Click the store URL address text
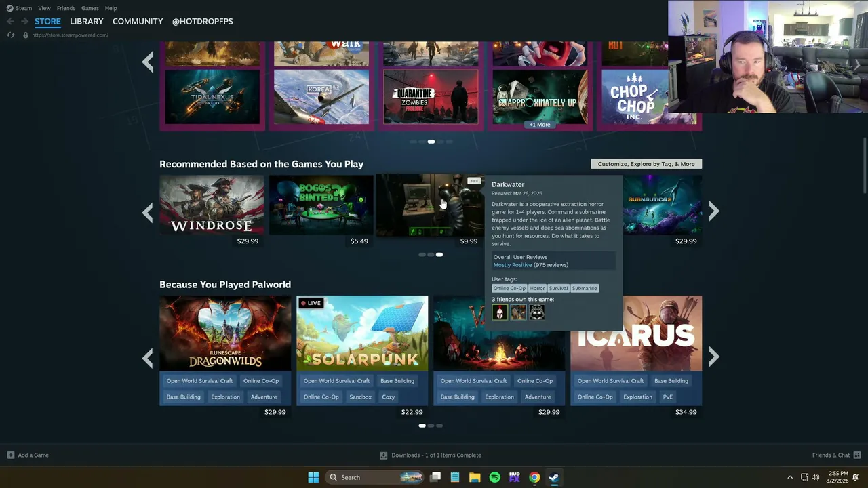This screenshot has width=868, height=488. [x=70, y=35]
